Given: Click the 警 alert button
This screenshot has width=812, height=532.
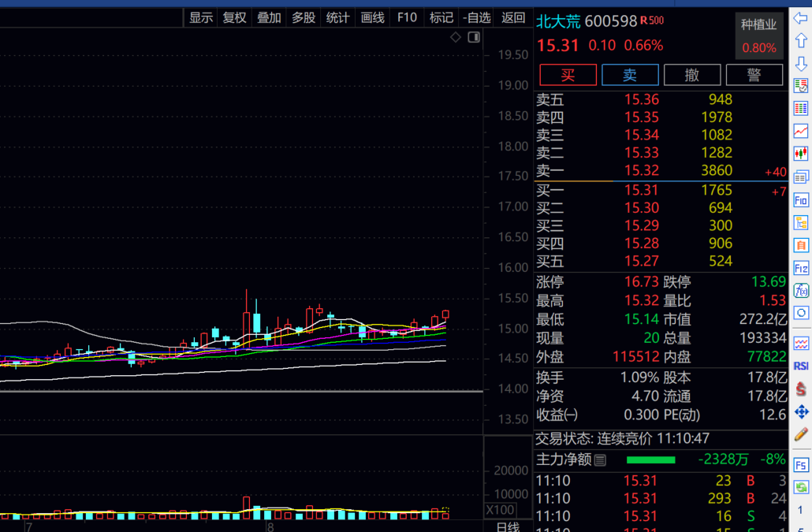Looking at the screenshot, I should (x=754, y=75).
